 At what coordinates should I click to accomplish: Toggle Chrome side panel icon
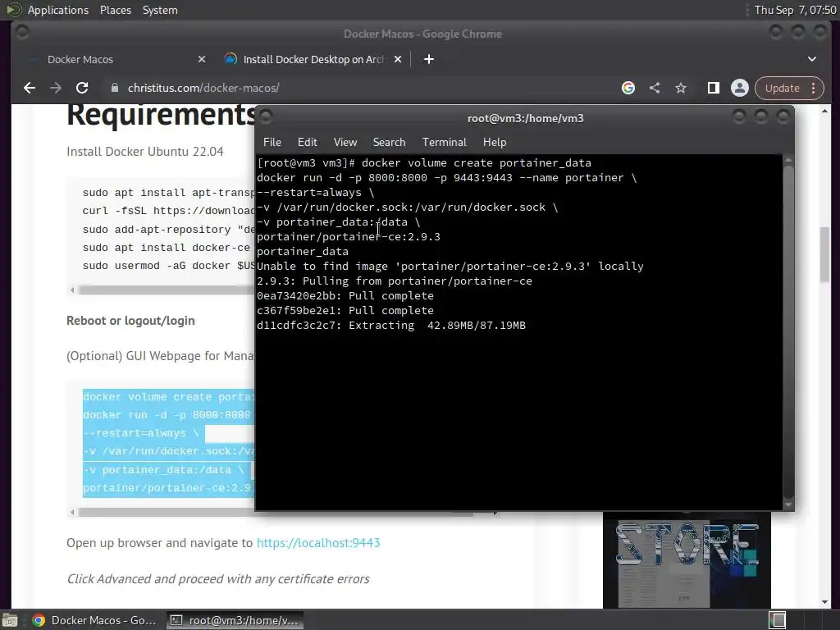(x=713, y=88)
